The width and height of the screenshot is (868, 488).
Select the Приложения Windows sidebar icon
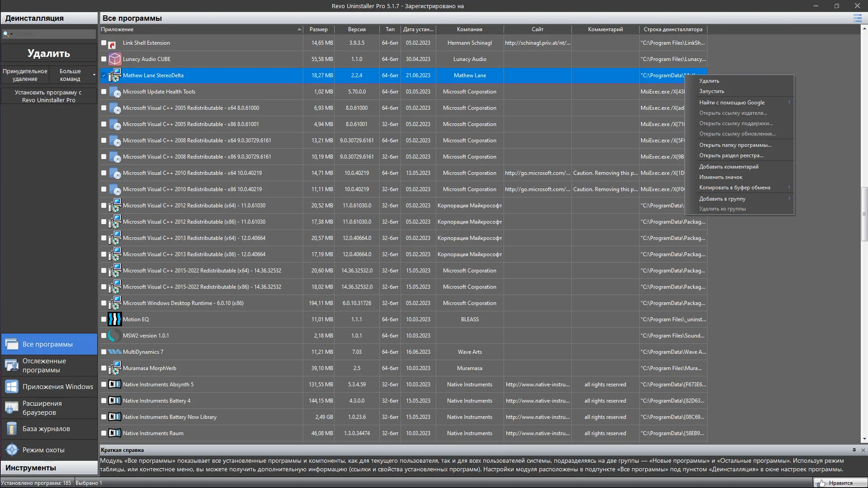point(12,387)
